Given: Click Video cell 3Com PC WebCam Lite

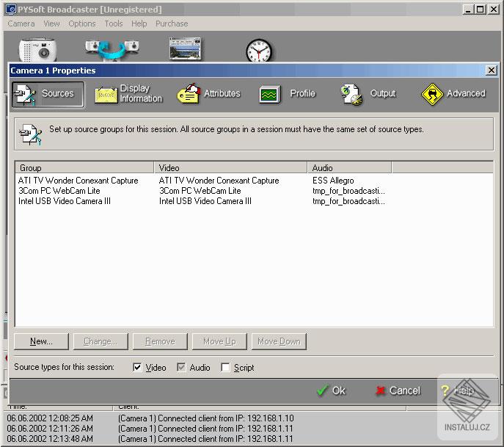Looking at the screenshot, I should pyautogui.click(x=200, y=191).
